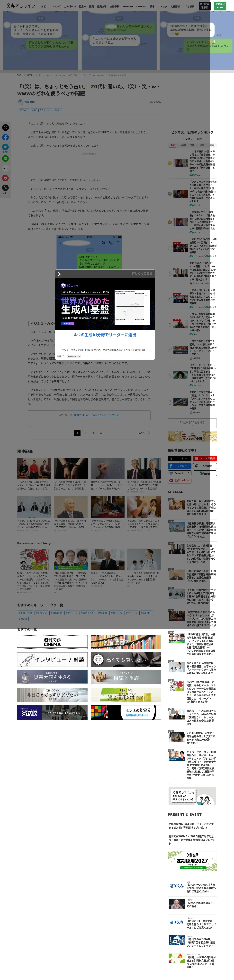Image resolution: width=234 pixels, height=980 pixels.
Task: Open the インタビュー / 対談 banner
Action: pos(52,660)
